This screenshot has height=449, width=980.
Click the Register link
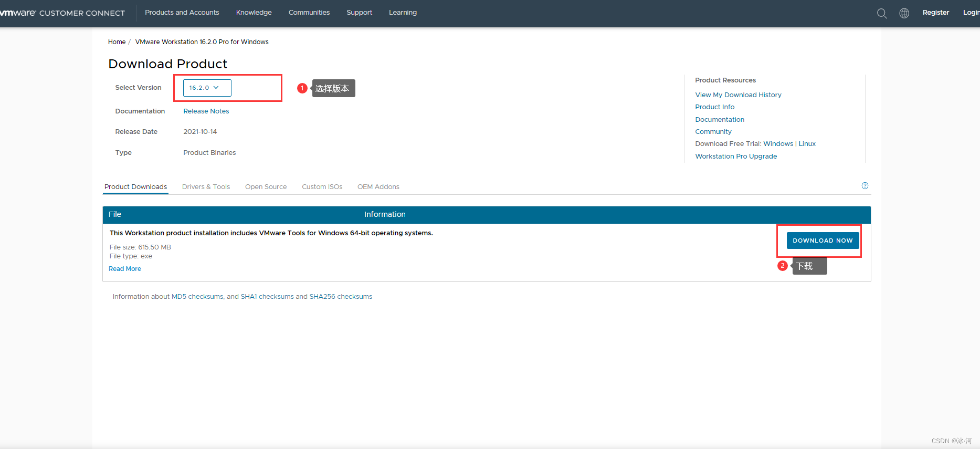[x=935, y=13]
